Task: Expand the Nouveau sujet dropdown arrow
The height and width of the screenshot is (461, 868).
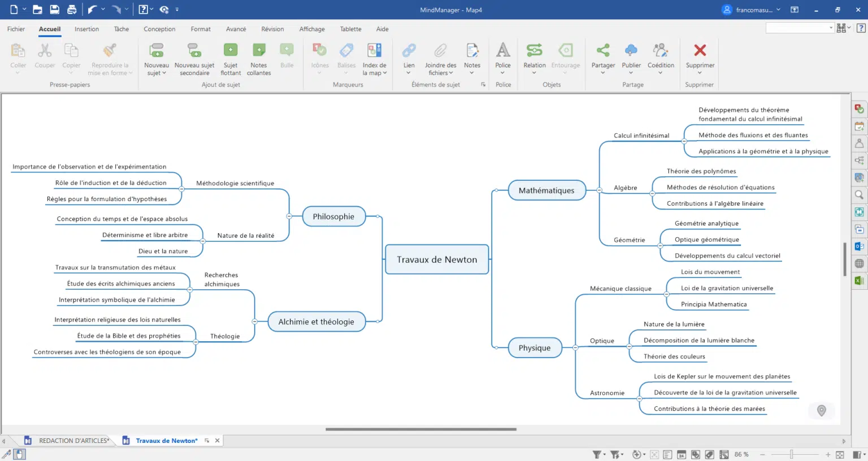Action: (164, 73)
